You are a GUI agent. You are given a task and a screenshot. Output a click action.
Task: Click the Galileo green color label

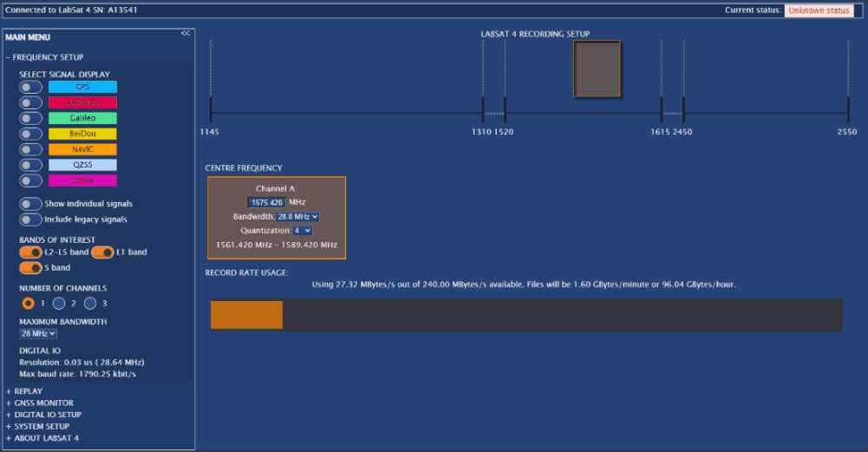82,118
